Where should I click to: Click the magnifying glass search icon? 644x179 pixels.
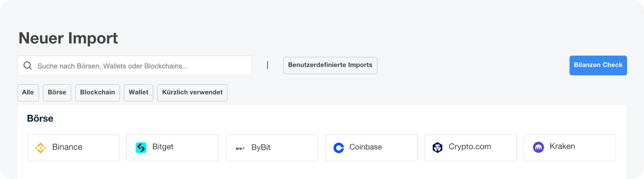28,66
